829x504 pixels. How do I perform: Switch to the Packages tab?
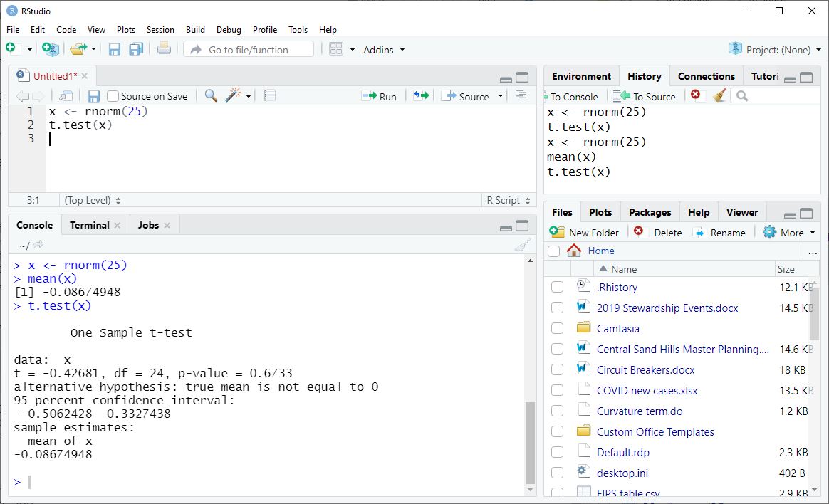coord(650,211)
